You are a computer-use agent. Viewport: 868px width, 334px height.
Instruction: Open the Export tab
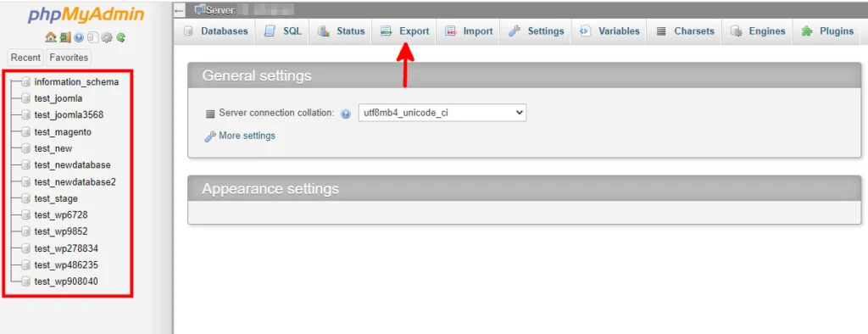coord(404,31)
